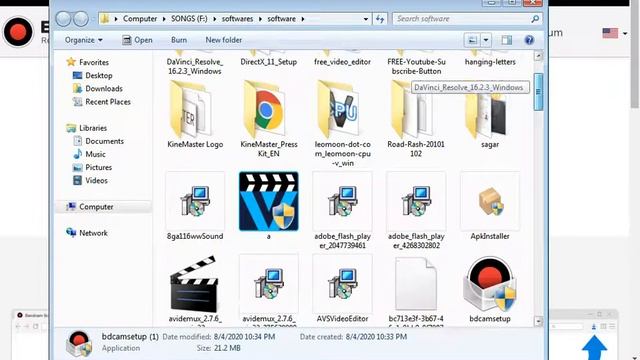
Task: Click the change view icon
Action: click(x=472, y=40)
